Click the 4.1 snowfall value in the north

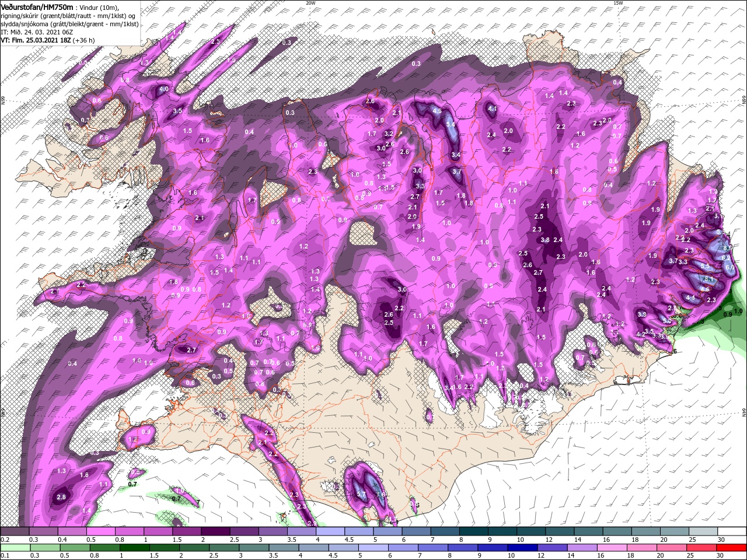point(492,108)
